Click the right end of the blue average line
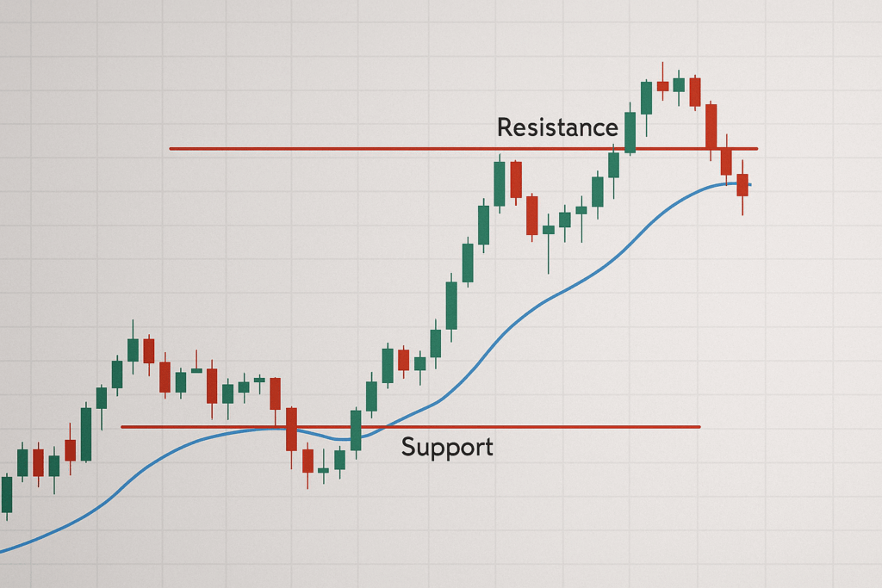882x588 pixels. point(749,185)
